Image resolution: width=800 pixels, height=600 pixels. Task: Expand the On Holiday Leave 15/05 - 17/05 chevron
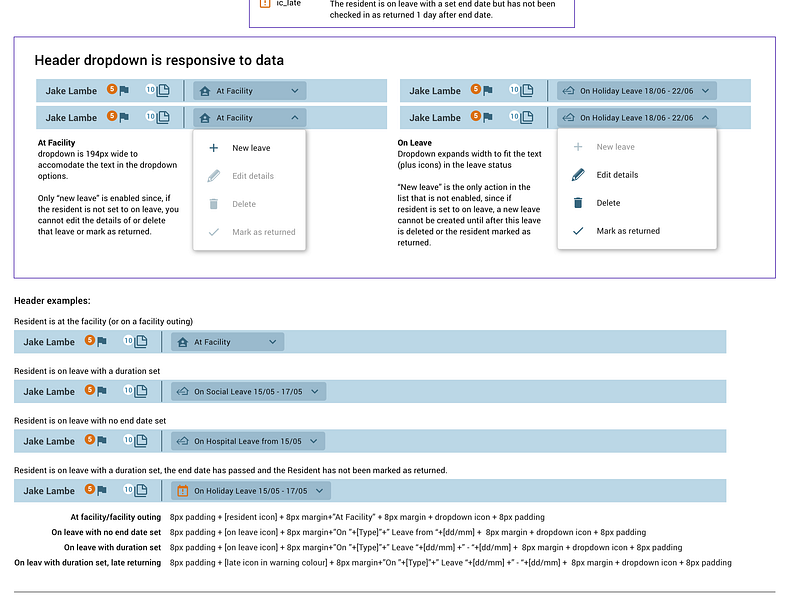pyautogui.click(x=319, y=491)
